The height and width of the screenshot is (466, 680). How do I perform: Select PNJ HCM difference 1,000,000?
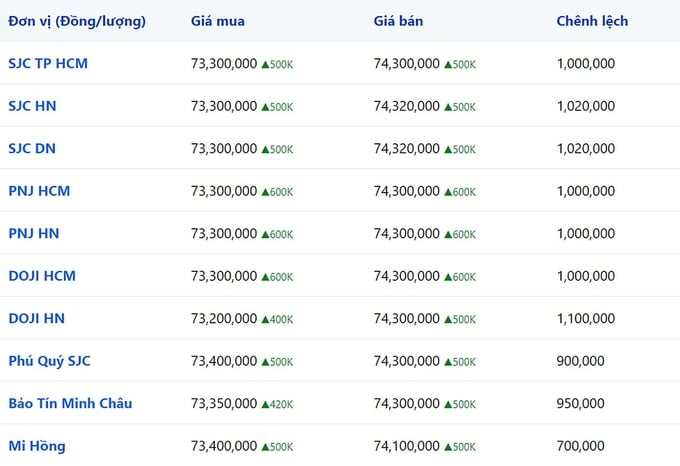(586, 191)
